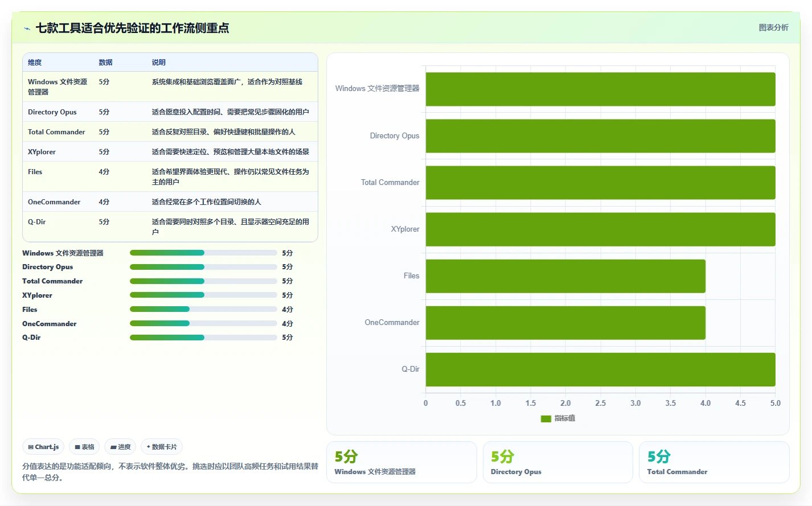Open the 5分 Total Commander data card

[714, 462]
